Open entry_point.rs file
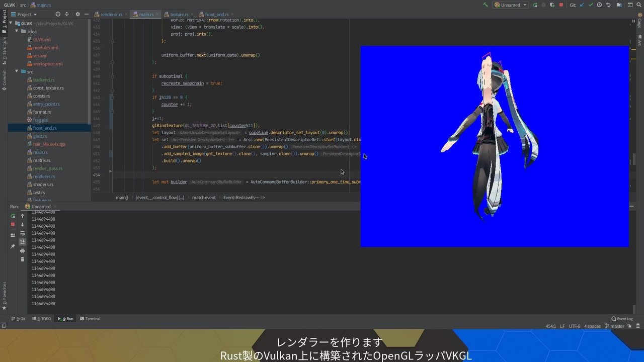The image size is (644, 362). [x=46, y=104]
